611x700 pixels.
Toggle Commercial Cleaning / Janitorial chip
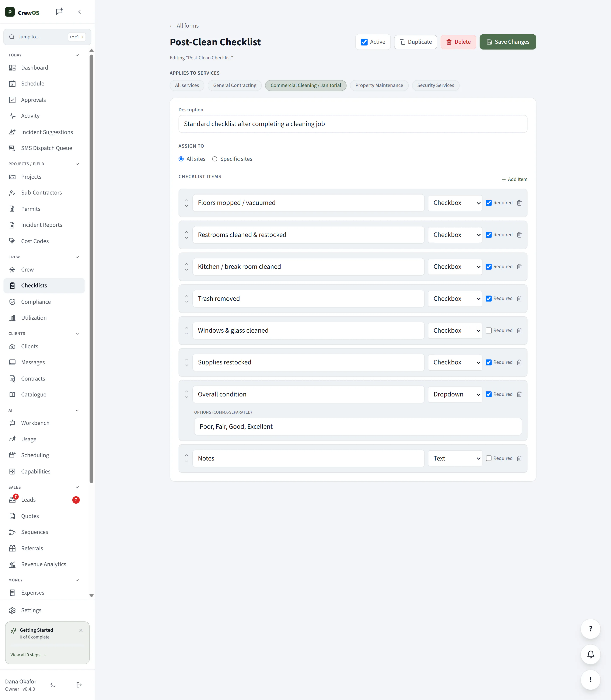tap(305, 85)
